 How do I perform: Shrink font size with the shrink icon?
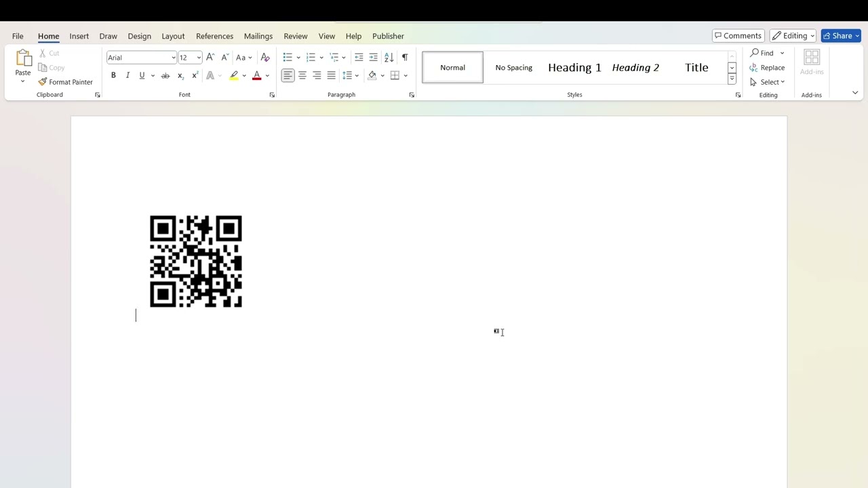click(x=224, y=58)
